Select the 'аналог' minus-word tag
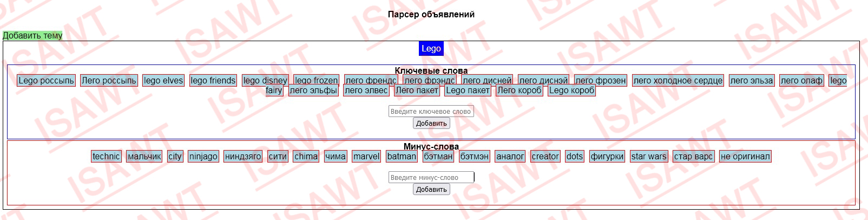The height and width of the screenshot is (220, 868). (x=510, y=156)
